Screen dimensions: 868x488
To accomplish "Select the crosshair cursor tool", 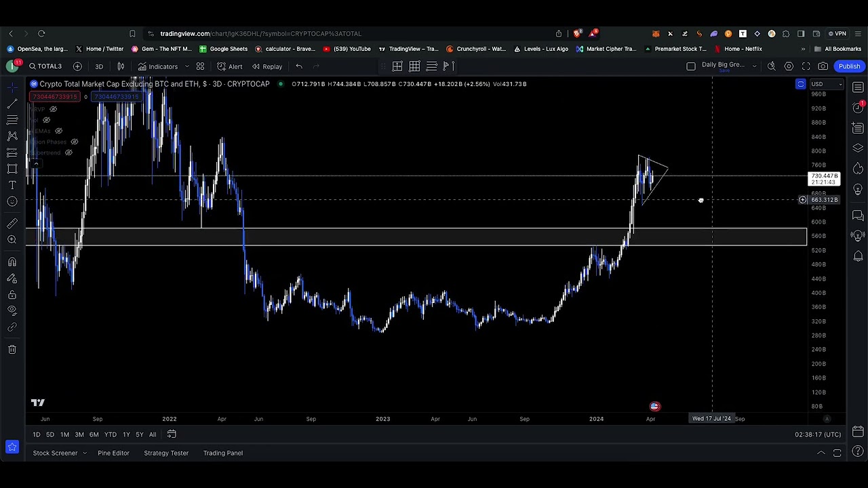I will click(12, 87).
